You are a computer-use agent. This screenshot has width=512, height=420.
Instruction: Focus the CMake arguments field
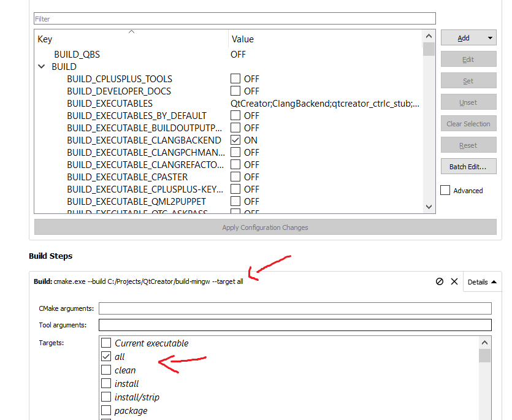295,308
